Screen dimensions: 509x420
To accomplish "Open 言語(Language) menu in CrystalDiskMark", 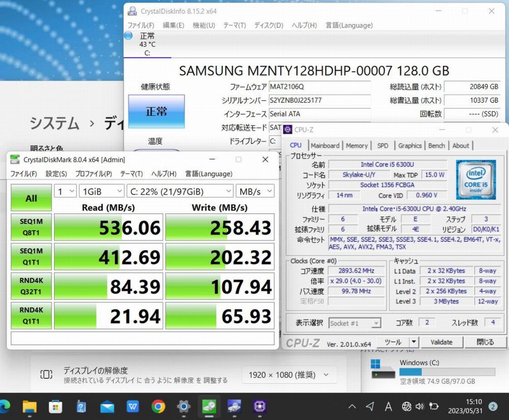I will (x=209, y=174).
